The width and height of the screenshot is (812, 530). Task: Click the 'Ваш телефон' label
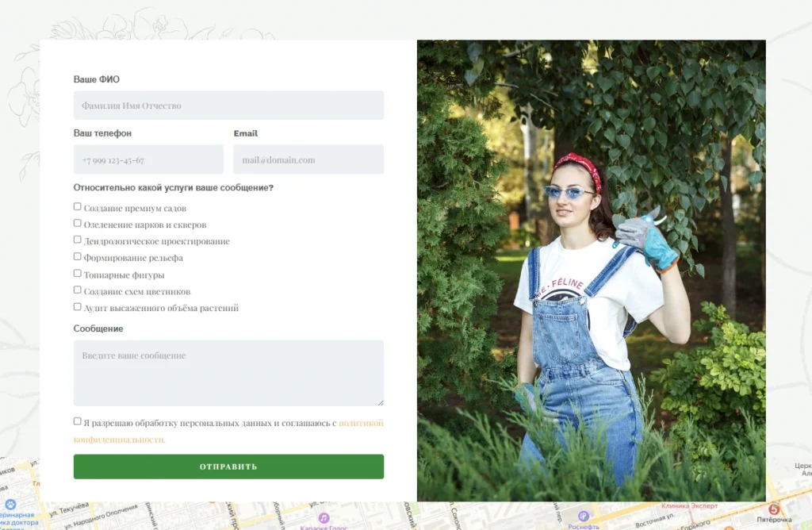[102, 133]
